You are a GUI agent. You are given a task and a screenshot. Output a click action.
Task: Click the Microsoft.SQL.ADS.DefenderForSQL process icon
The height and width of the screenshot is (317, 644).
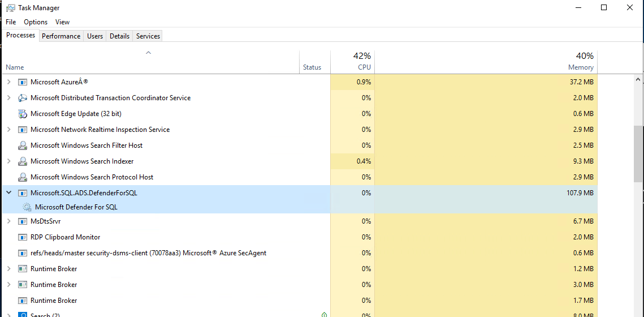coord(23,193)
